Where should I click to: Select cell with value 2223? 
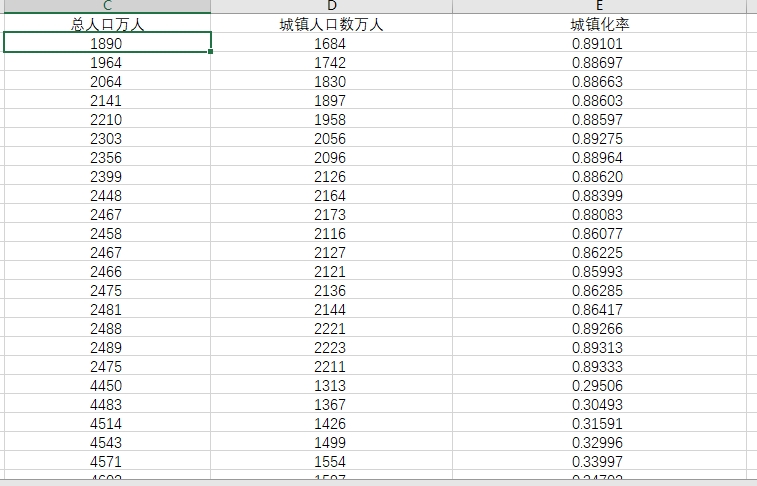click(332, 347)
